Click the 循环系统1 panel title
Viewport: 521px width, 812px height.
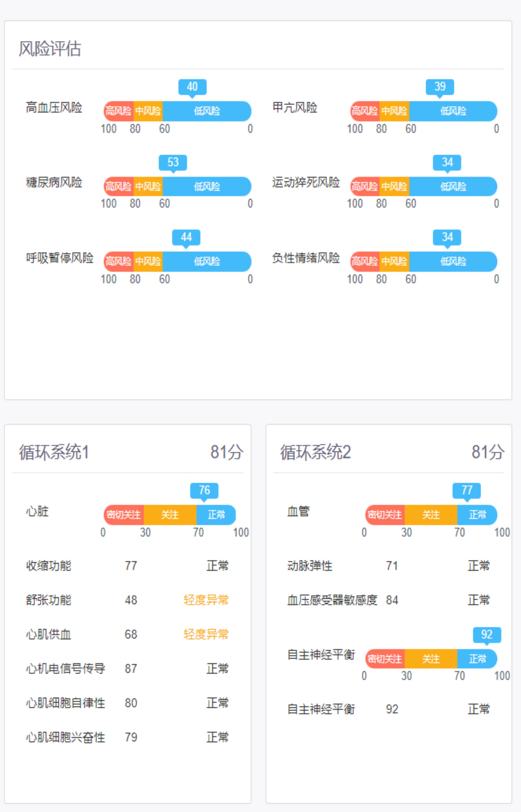[x=54, y=452]
